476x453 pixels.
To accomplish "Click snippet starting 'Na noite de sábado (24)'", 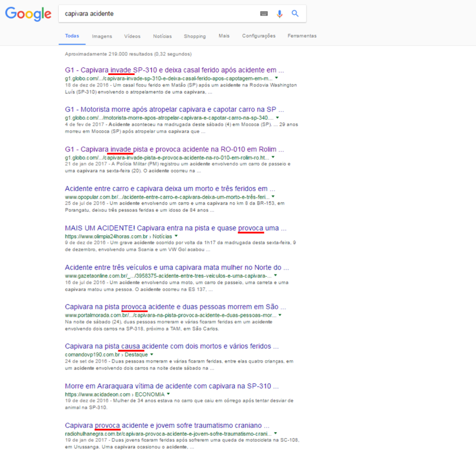I will [169, 325].
